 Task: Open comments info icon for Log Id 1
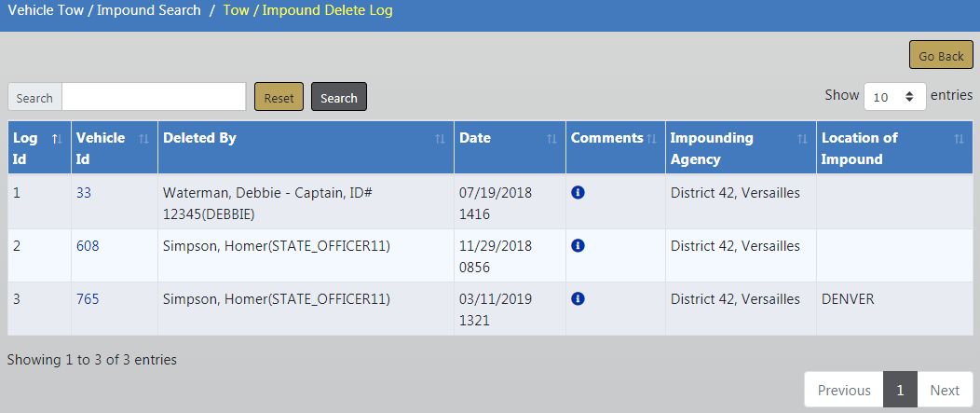(x=578, y=193)
